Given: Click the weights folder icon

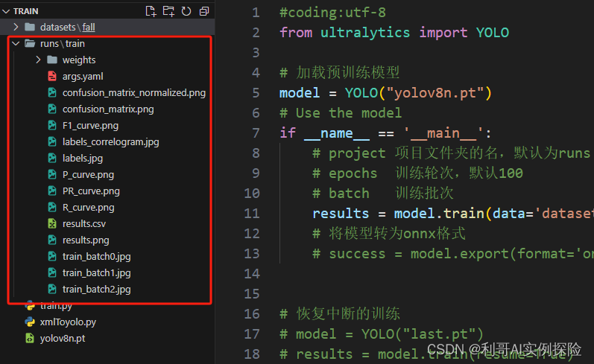Looking at the screenshot, I should tap(52, 60).
